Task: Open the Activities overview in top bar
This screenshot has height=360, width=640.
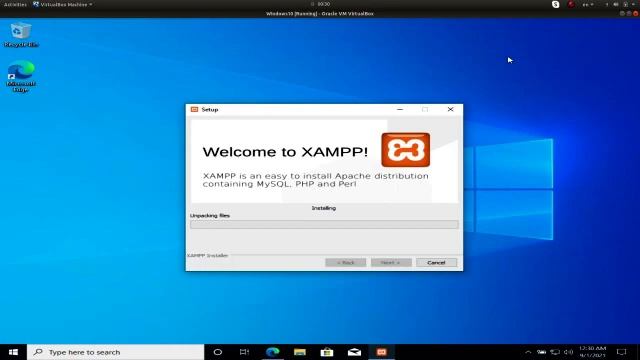Action: (x=15, y=4)
